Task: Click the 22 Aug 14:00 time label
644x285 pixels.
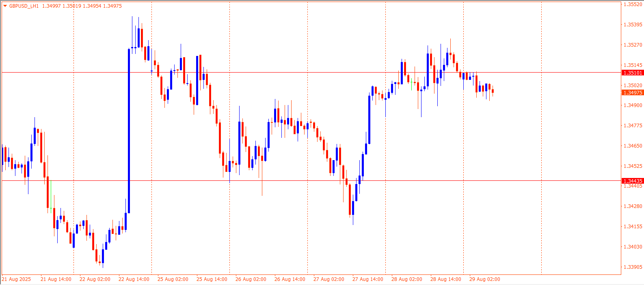Action: click(x=134, y=279)
